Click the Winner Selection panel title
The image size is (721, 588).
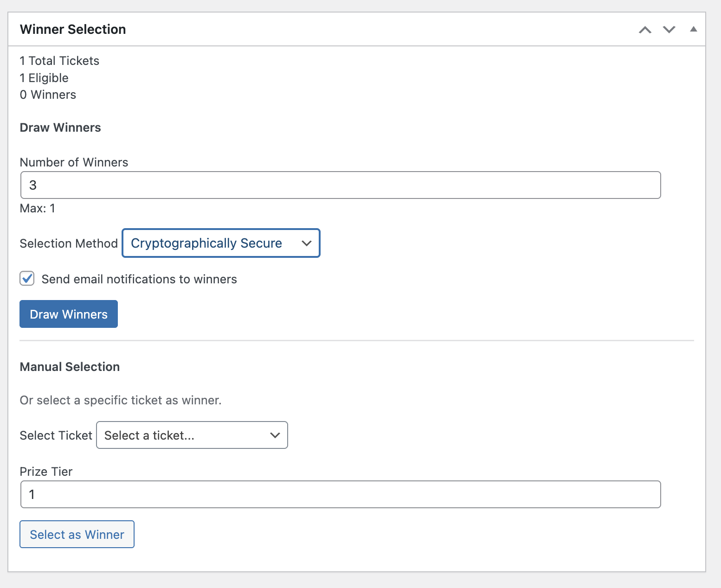click(x=73, y=29)
